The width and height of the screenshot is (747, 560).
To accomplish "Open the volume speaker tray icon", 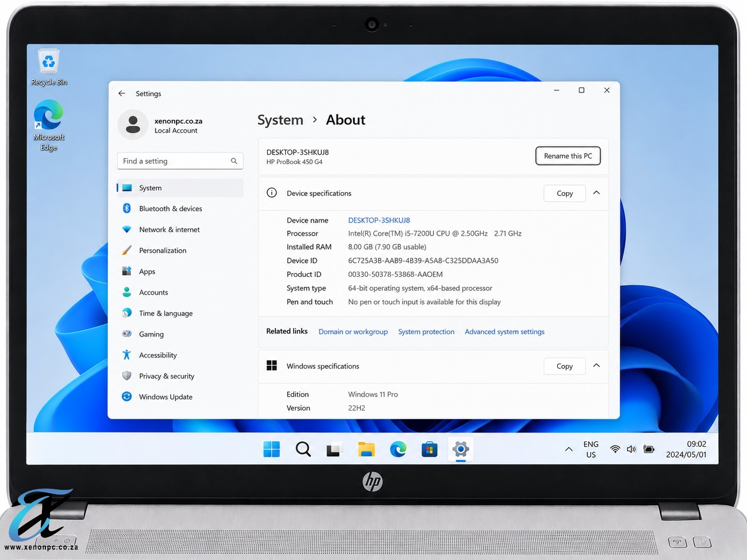I will click(631, 449).
